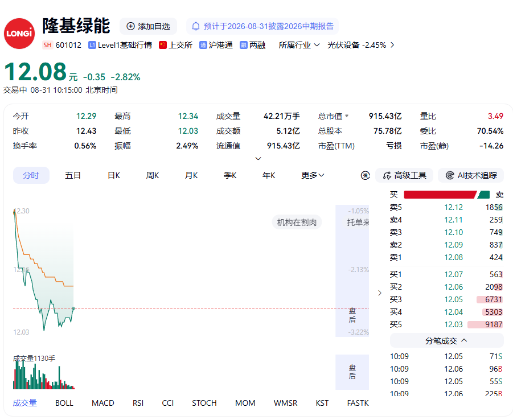Click 成交量 value 42.21万手
The image size is (513, 420).
point(282,116)
